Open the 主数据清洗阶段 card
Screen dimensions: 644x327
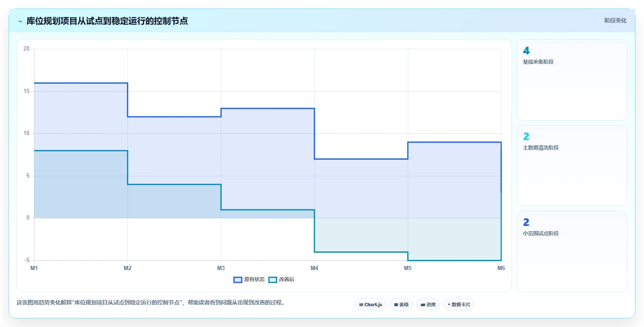click(x=572, y=166)
